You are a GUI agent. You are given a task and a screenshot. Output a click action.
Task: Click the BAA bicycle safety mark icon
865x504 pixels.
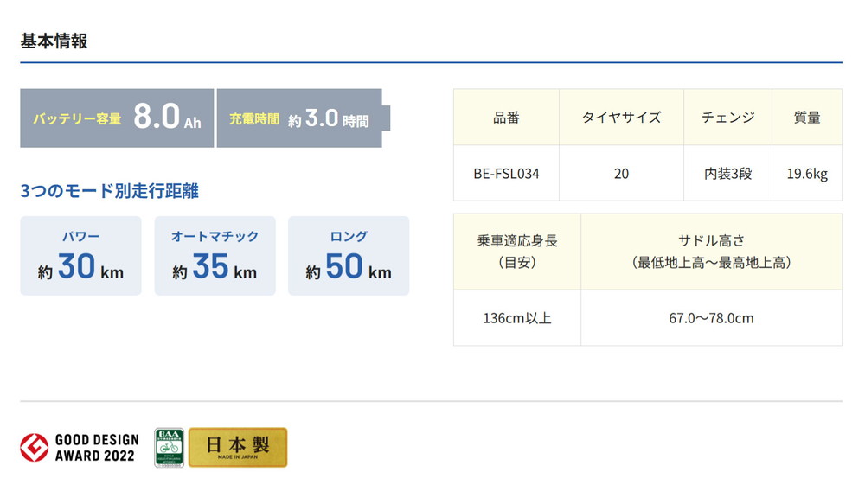coord(169,447)
